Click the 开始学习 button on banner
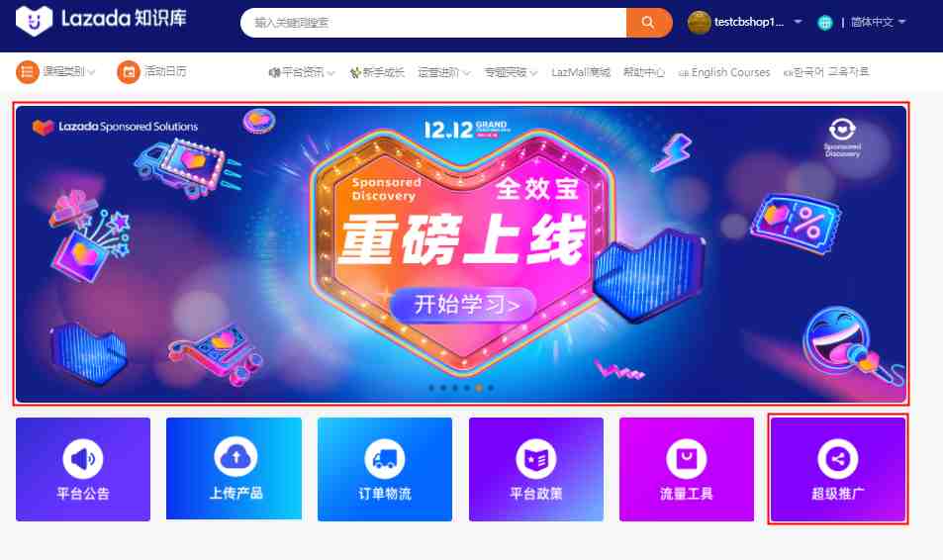Screen dimensions: 943x560 (x=463, y=305)
